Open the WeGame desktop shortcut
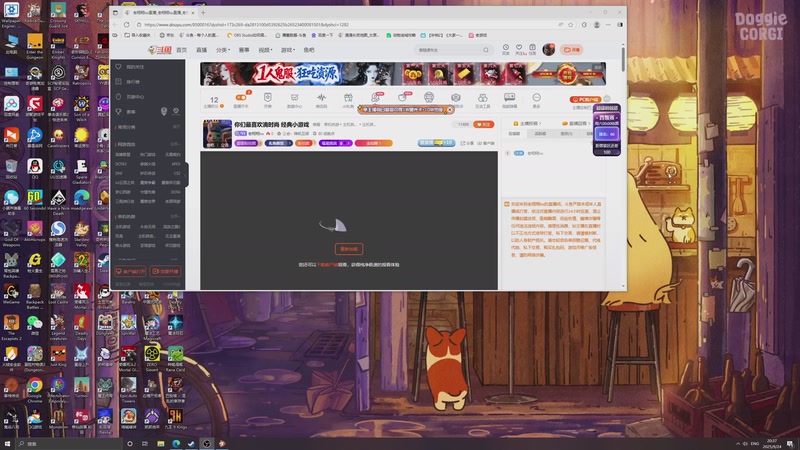The height and width of the screenshot is (450, 800). click(11, 294)
